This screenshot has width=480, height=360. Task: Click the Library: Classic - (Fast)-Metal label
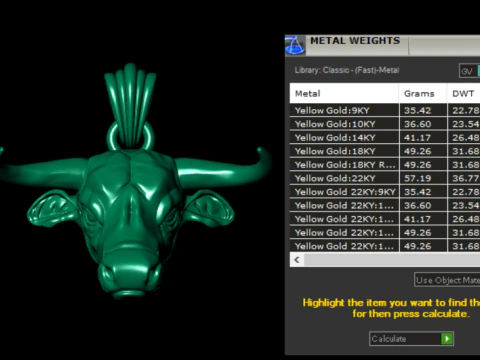pos(347,70)
